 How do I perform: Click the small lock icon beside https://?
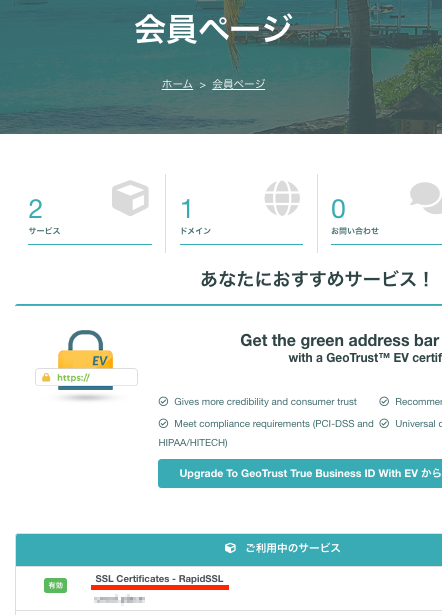click(46, 377)
